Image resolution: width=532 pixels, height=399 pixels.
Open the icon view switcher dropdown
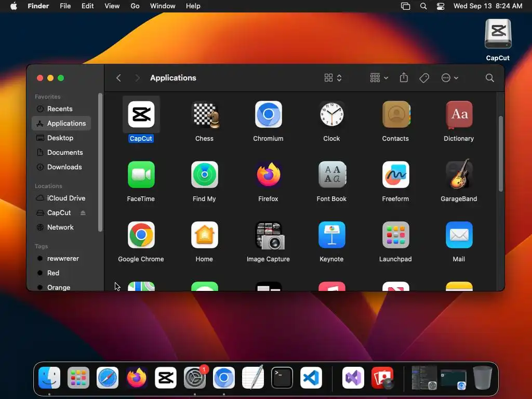[x=333, y=78]
